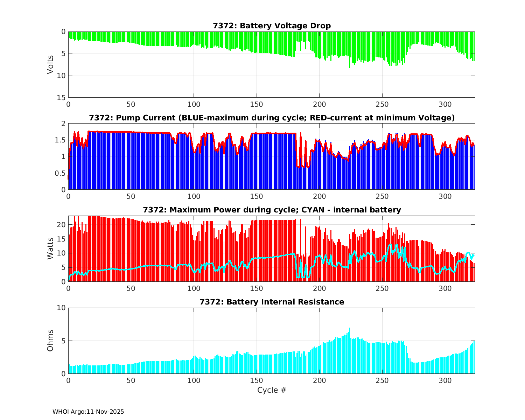Image resolution: width=525 pixels, height=420 pixels.
Task: Click the Watts y-axis label
Action: tap(50, 248)
